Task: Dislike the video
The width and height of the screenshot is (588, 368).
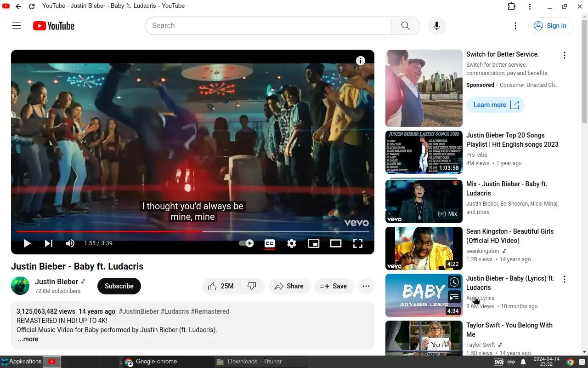Action: (x=252, y=286)
